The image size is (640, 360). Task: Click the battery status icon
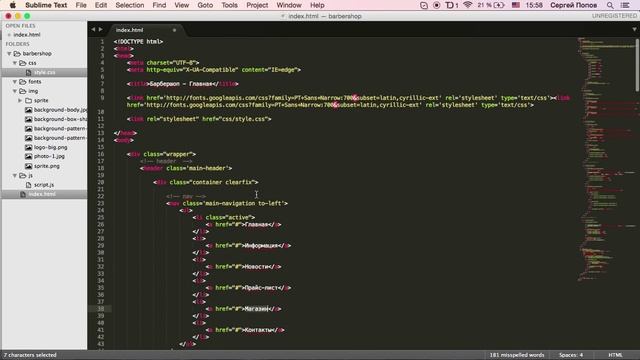tap(499, 5)
